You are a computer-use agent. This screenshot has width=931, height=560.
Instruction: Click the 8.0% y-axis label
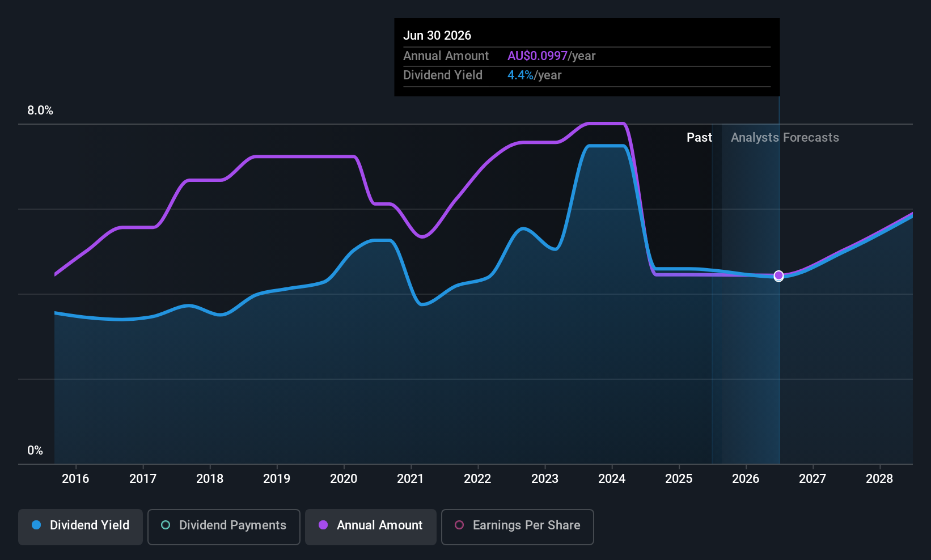coord(40,111)
